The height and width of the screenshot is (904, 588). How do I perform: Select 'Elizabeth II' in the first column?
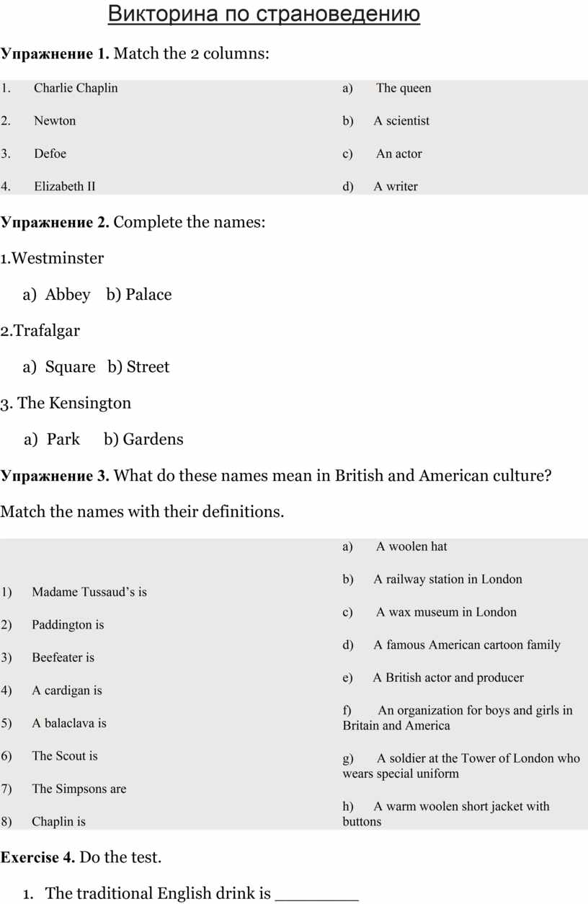tap(65, 186)
